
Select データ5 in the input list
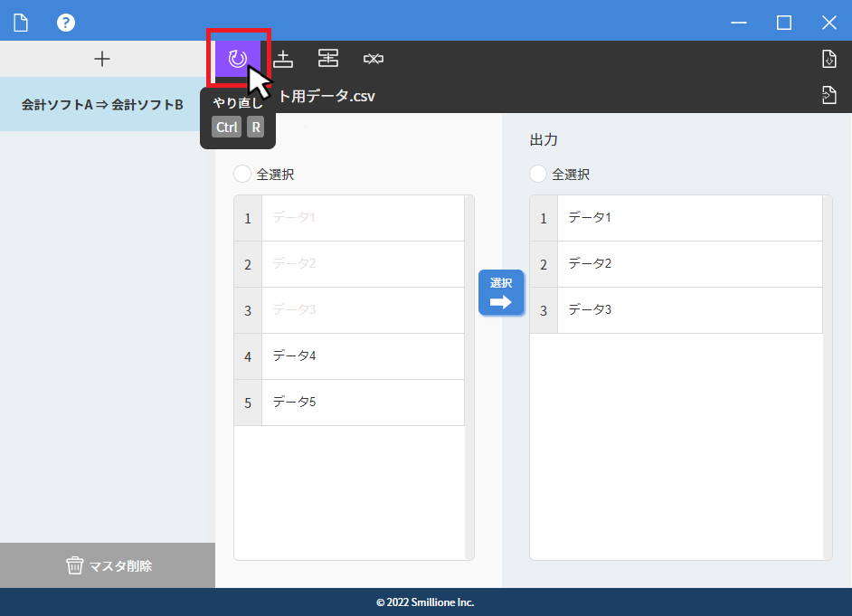(362, 403)
